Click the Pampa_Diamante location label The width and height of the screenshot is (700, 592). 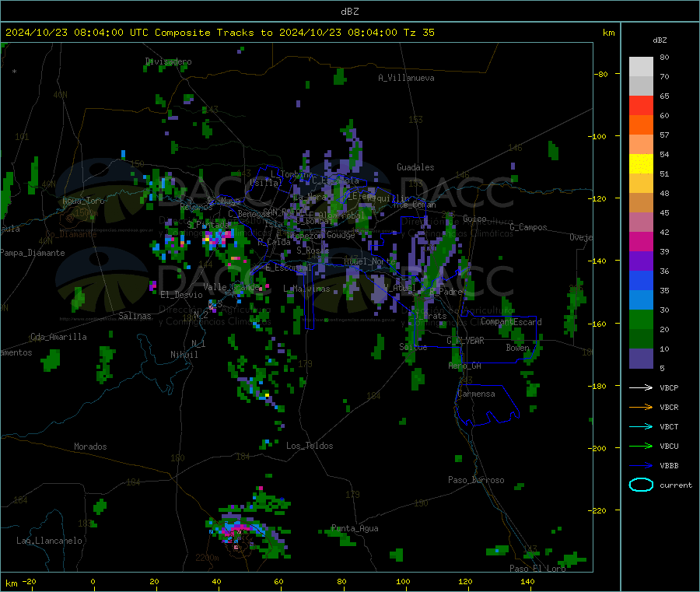click(x=33, y=253)
